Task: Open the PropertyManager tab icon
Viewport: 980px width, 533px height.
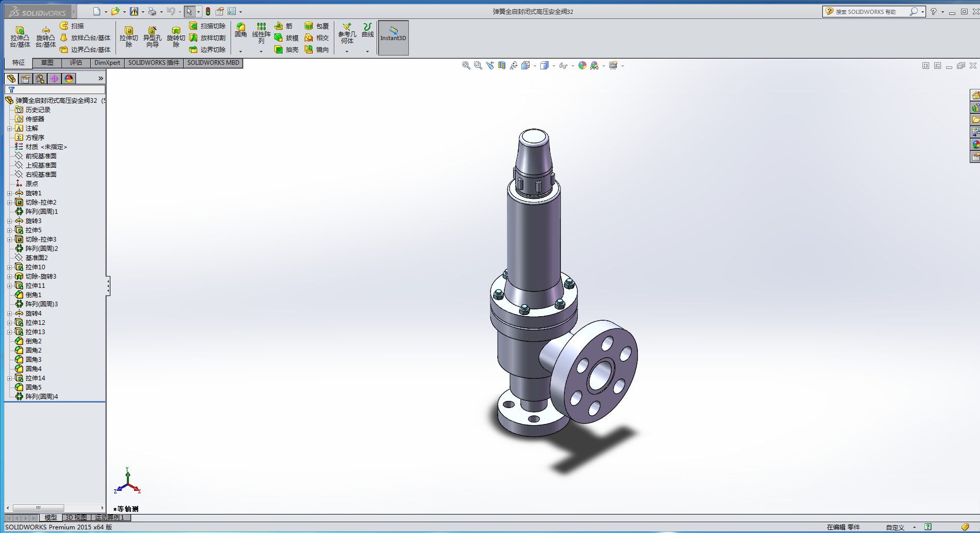Action: 26,79
